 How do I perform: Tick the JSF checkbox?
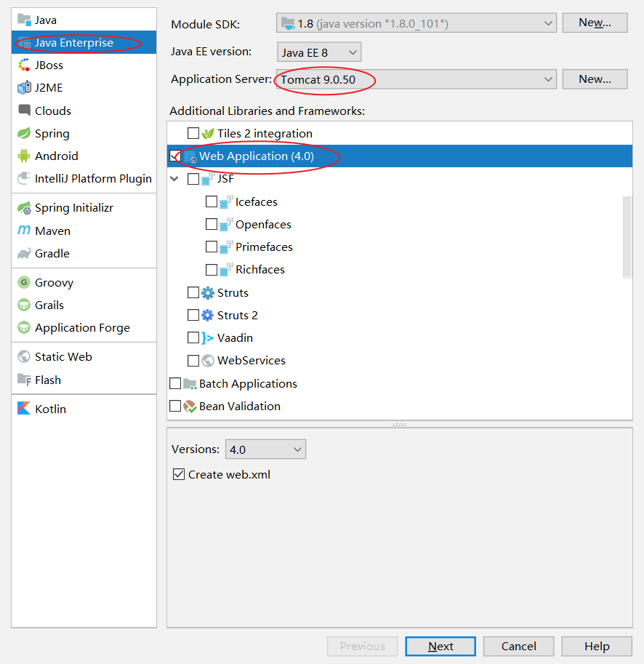[x=193, y=179]
